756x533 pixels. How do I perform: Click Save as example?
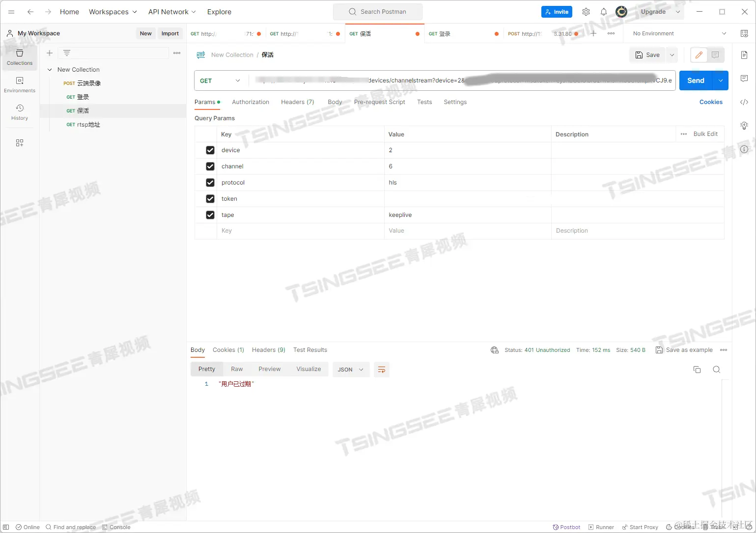[x=684, y=350]
